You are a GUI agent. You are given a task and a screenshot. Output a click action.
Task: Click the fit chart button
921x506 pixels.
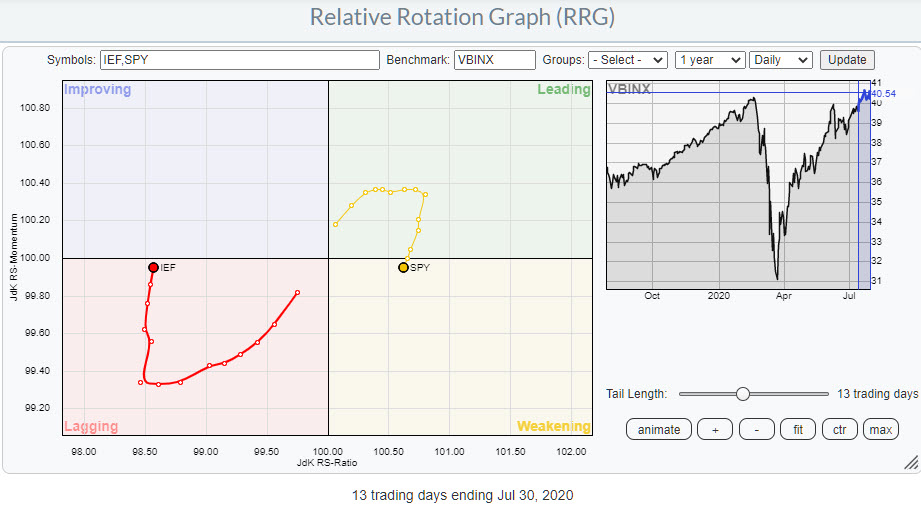796,430
